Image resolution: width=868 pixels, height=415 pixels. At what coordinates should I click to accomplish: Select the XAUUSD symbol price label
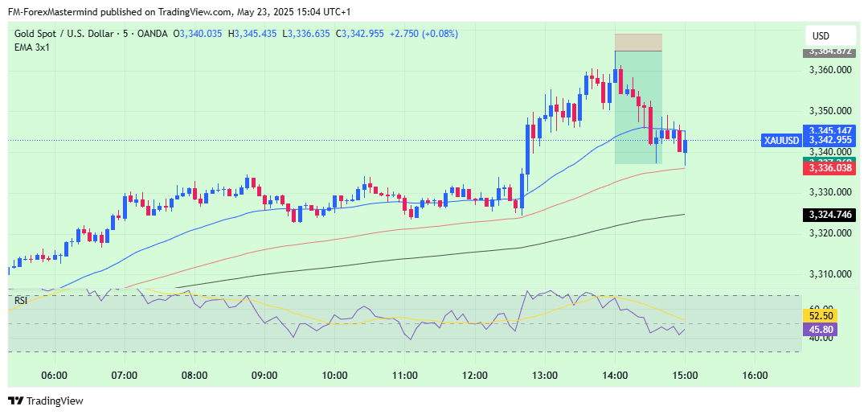coord(782,140)
